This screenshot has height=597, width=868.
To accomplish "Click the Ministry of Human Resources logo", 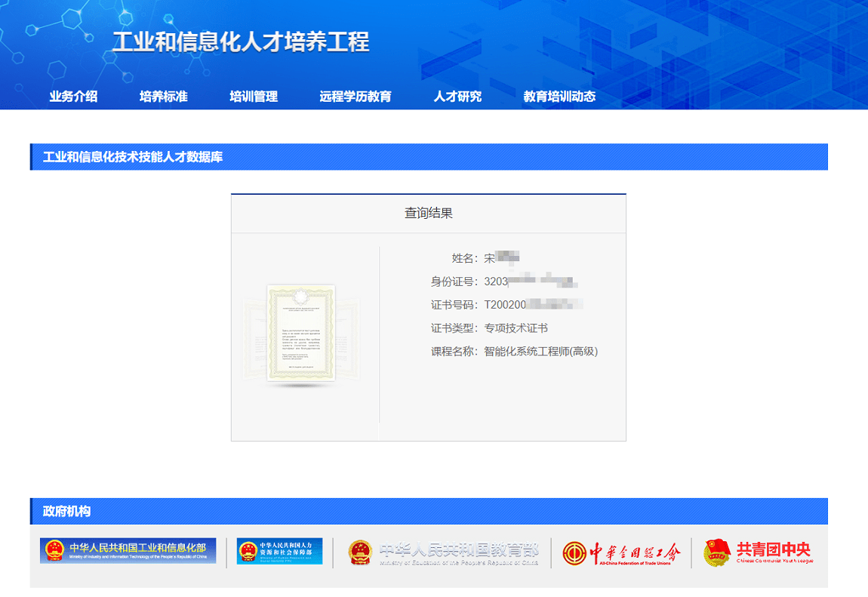I will click(279, 550).
